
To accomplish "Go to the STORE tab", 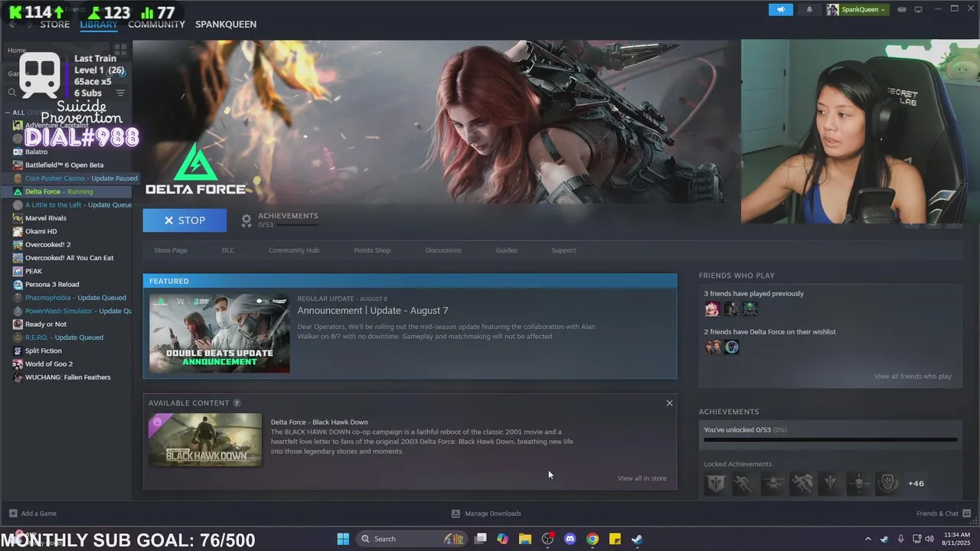I will click(54, 24).
